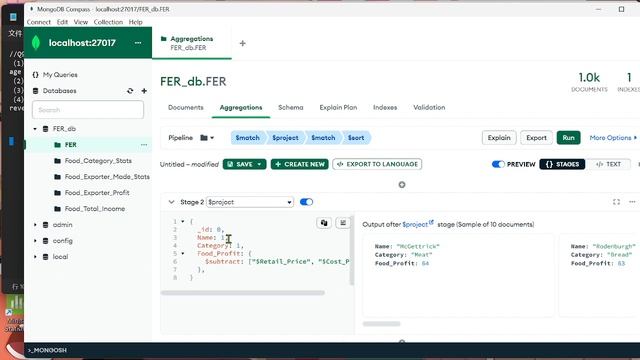Open localhost:27017 connection options ellipsis

[138, 43]
